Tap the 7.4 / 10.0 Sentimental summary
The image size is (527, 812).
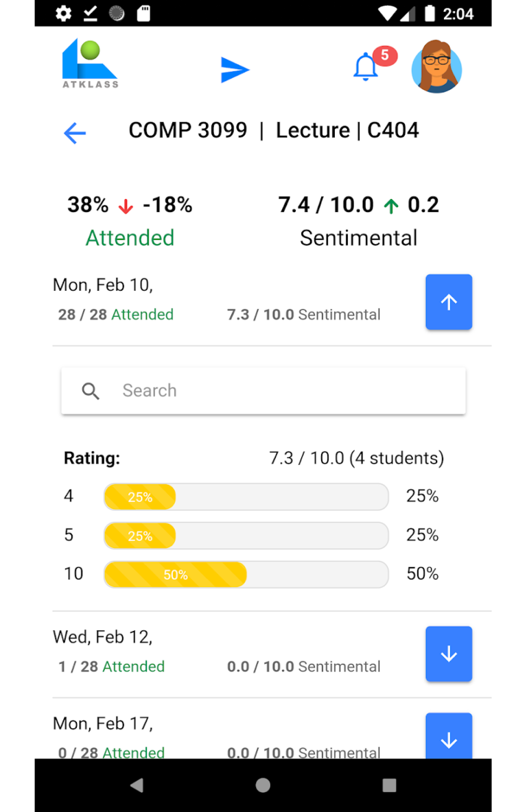(359, 221)
